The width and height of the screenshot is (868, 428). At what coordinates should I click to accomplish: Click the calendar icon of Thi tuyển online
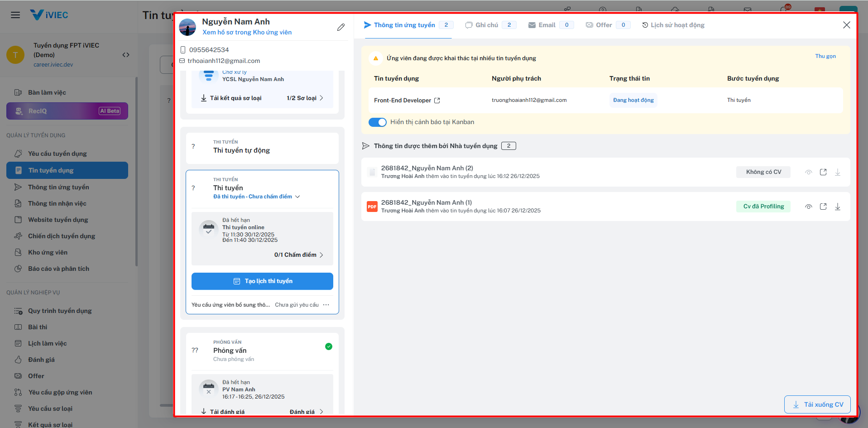pyautogui.click(x=209, y=228)
